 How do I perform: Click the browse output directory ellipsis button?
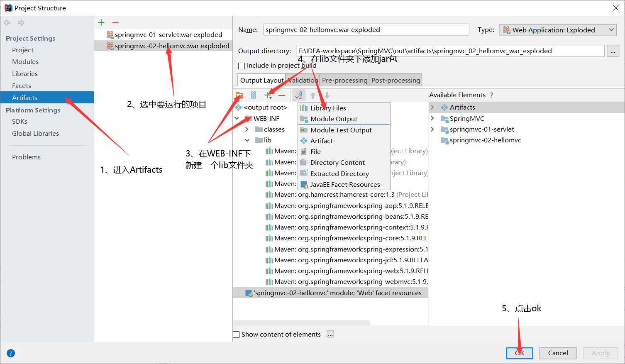(x=613, y=51)
